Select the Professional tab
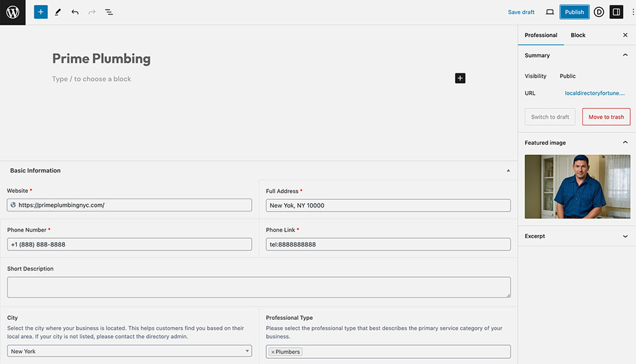This screenshot has height=364, width=636. (541, 35)
